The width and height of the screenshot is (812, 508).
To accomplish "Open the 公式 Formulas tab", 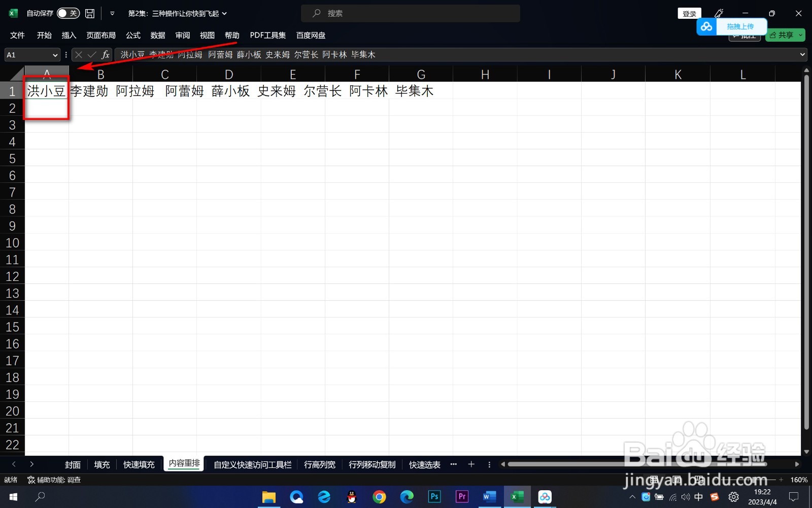I will point(133,35).
